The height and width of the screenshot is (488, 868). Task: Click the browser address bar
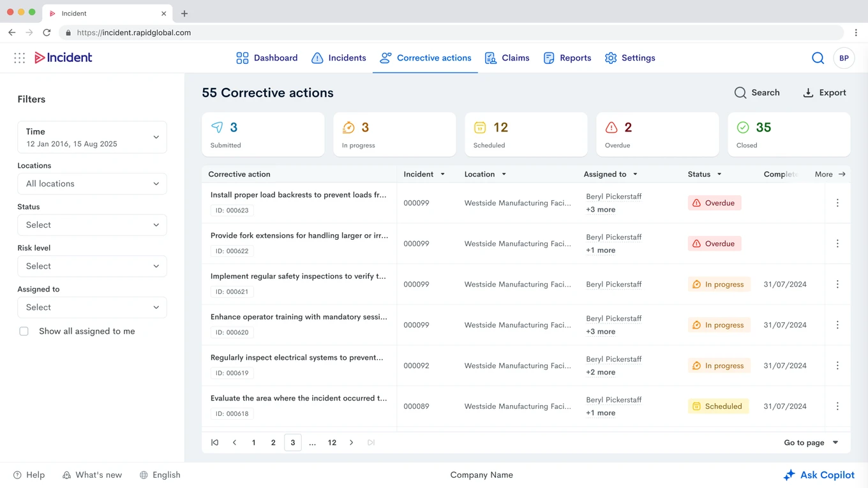click(x=451, y=33)
